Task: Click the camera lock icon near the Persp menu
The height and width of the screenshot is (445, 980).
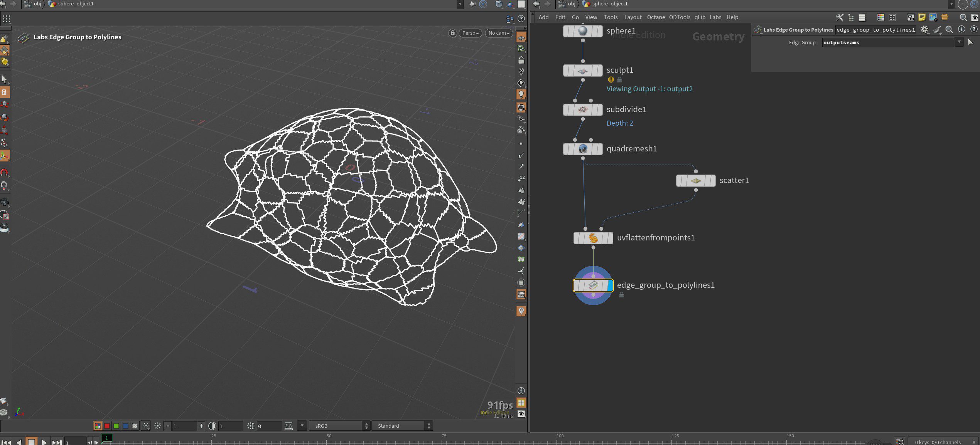Action: 452,33
